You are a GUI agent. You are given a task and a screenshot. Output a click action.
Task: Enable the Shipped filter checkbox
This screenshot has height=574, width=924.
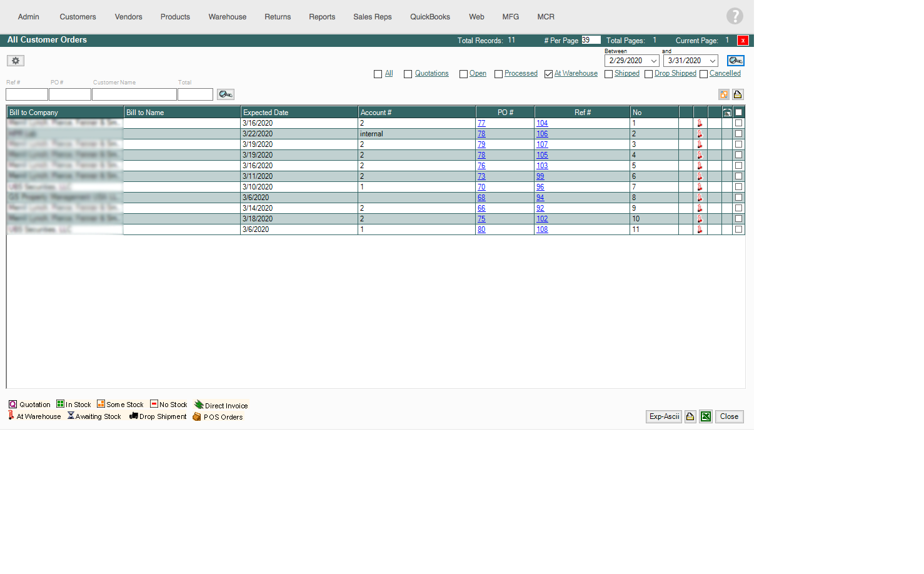pyautogui.click(x=608, y=74)
